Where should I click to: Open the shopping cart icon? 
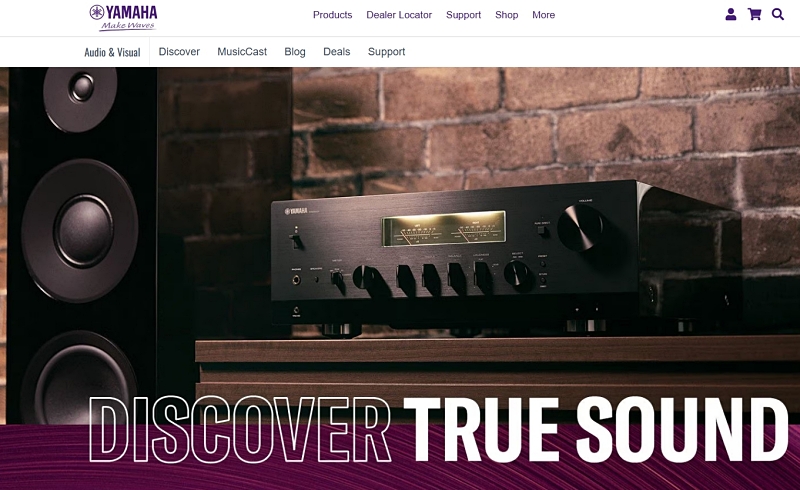754,14
